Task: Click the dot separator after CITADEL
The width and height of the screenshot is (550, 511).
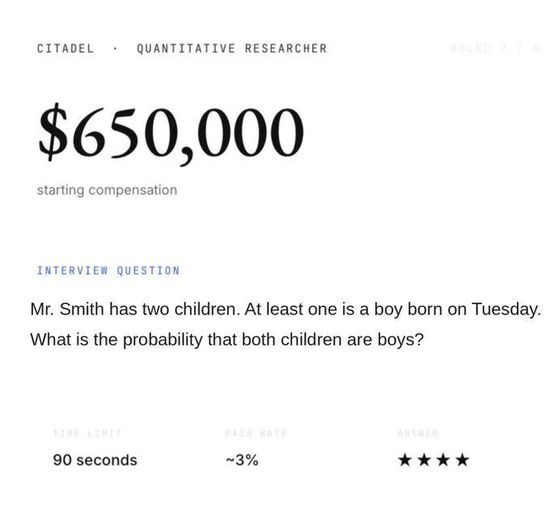Action: (x=115, y=49)
